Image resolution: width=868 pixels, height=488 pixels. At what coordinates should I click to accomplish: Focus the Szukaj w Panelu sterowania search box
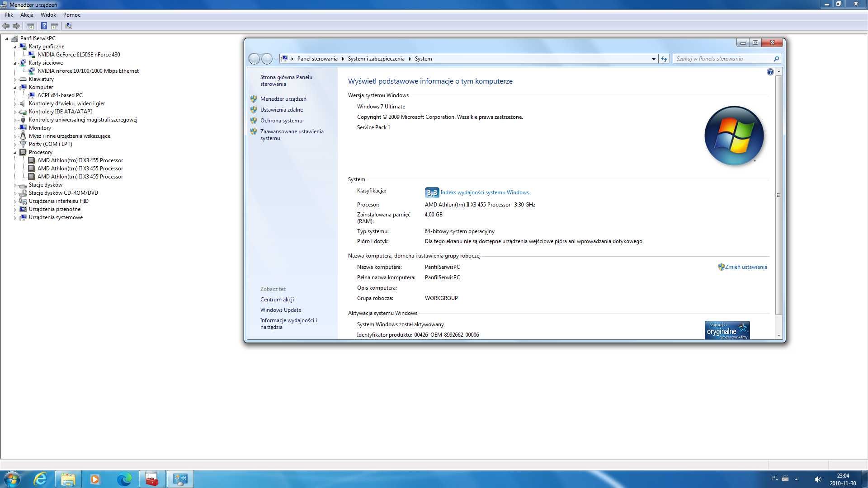pyautogui.click(x=727, y=59)
